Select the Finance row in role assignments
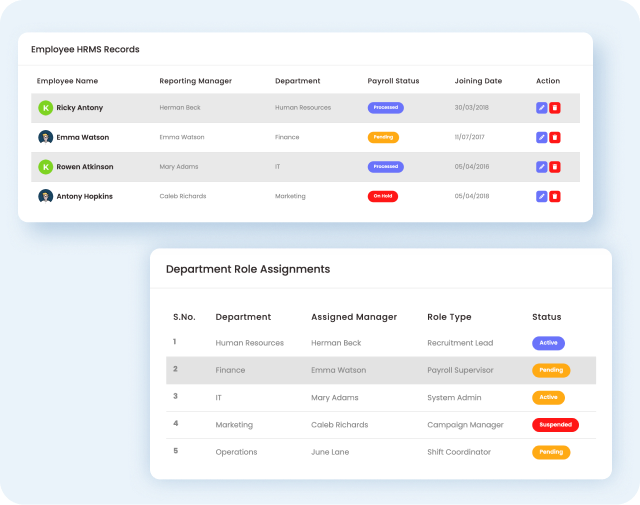640x505 pixels. pos(380,370)
